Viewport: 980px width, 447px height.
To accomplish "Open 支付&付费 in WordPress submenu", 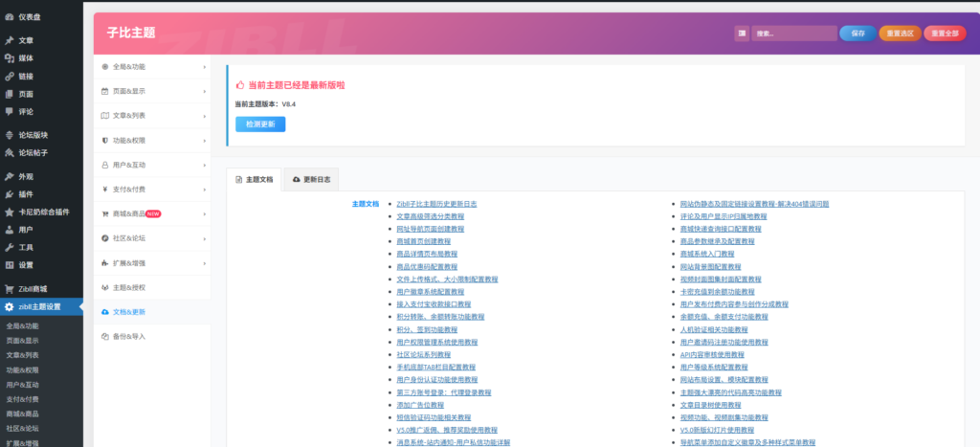I will pyautogui.click(x=23, y=399).
